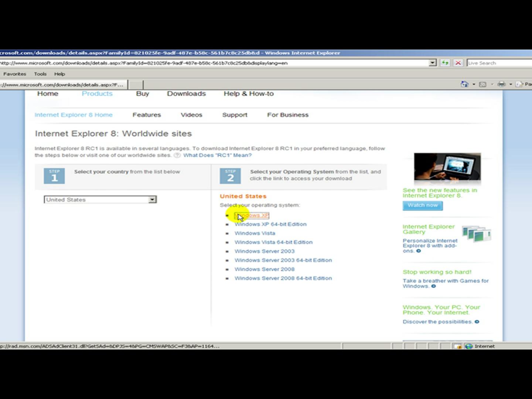Viewport: 532px width, 399px height.
Task: Click the status bar URL text
Action: click(110, 346)
